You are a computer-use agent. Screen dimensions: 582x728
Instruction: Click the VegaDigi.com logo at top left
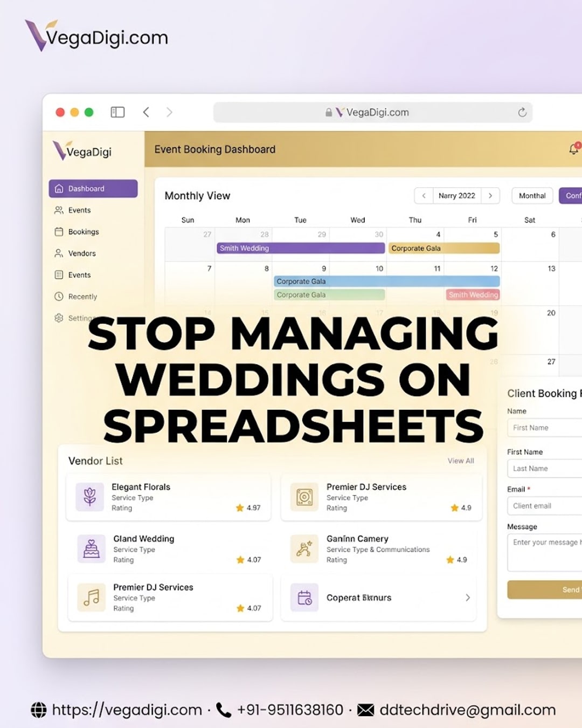click(97, 36)
